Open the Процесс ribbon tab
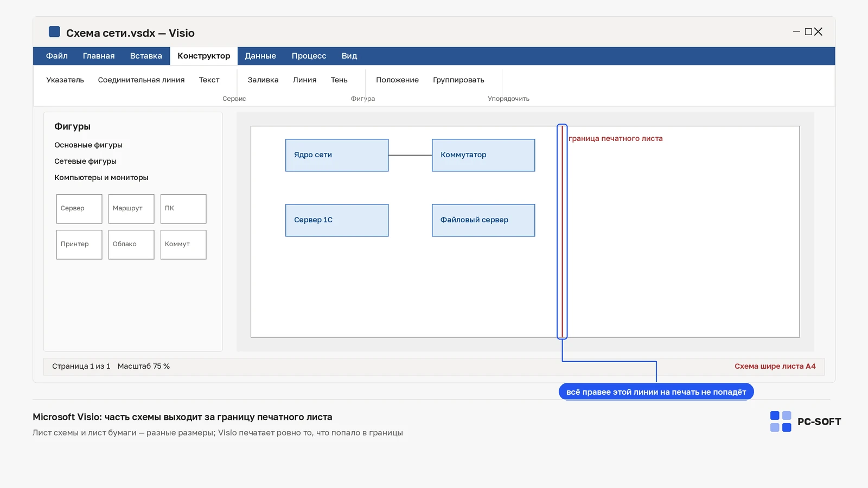868x488 pixels. tap(309, 56)
